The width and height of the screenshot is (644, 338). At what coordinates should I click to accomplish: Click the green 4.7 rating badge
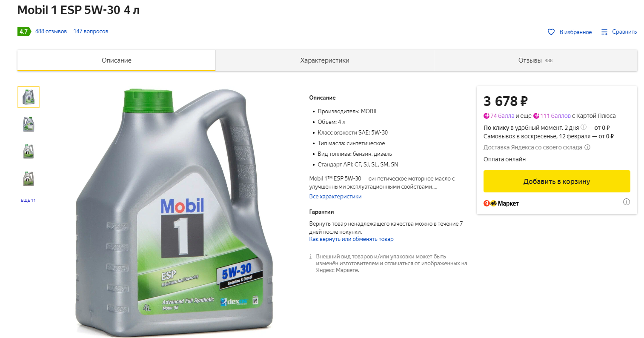pos(24,32)
